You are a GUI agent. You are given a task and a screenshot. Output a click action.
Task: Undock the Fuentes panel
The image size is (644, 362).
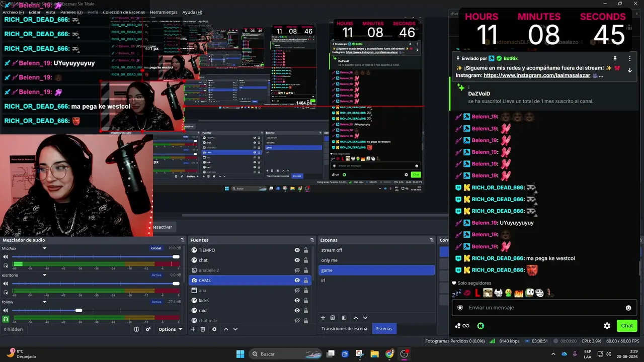312,240
